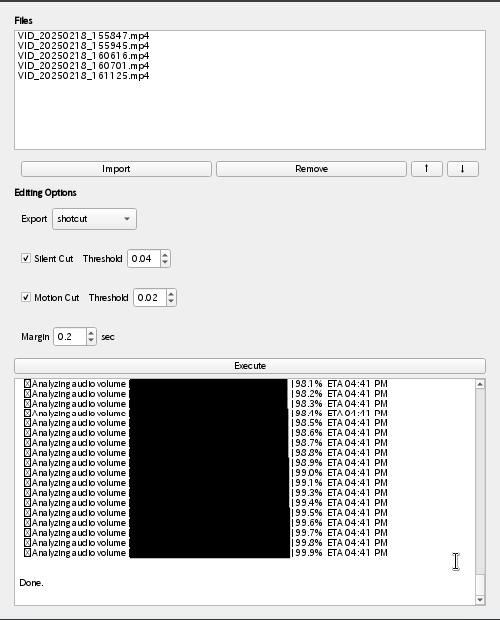This screenshot has height=620, width=500.
Task: Move selected file up with arrow button
Action: coord(426,169)
